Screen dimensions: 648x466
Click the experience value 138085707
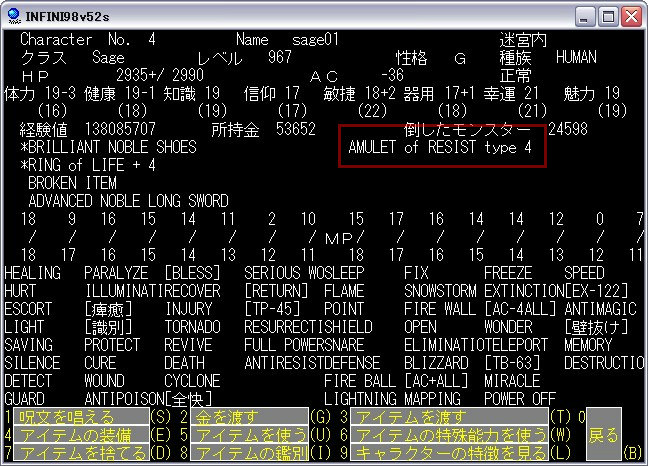coord(120,129)
